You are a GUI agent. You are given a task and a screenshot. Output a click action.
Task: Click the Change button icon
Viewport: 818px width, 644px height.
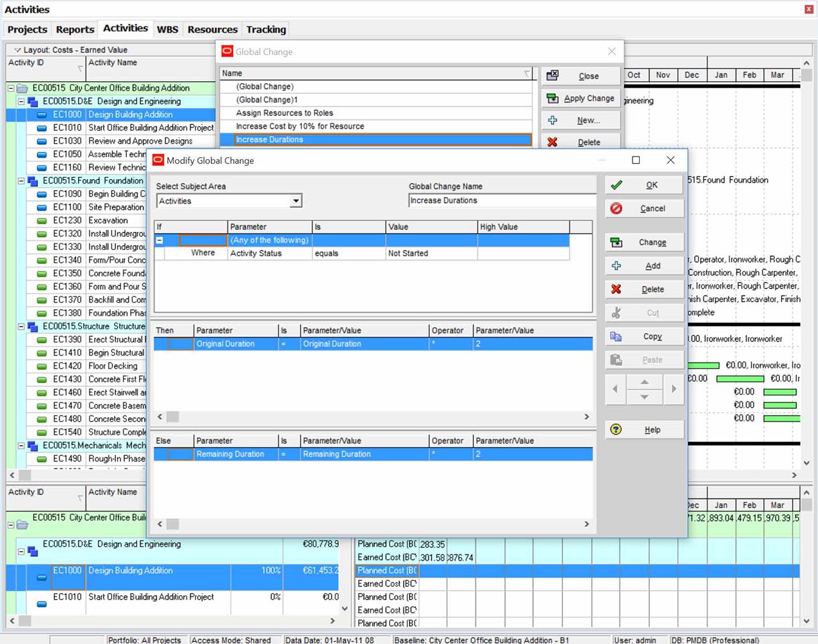coord(616,243)
